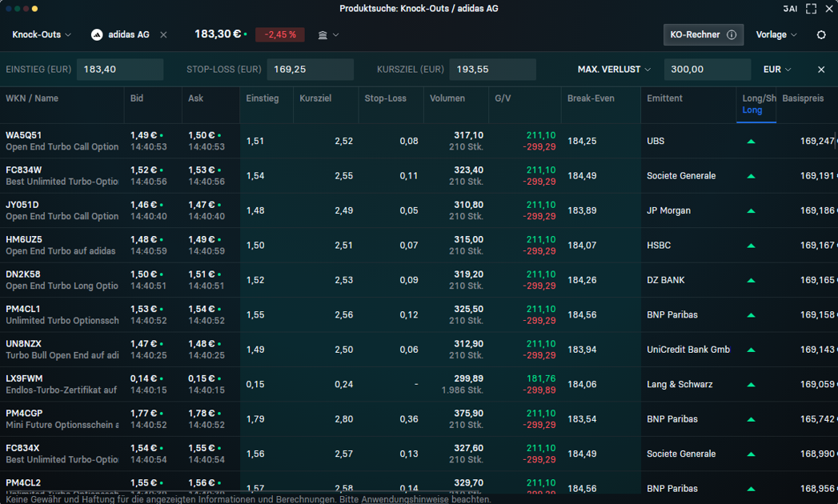Open the Anwendungshinweise link
The height and width of the screenshot is (504, 838).
click(x=404, y=499)
